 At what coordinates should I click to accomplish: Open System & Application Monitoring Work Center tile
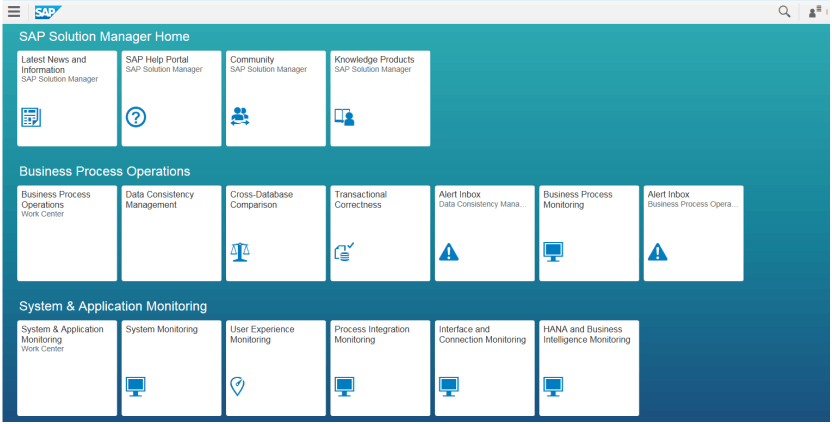(67, 368)
